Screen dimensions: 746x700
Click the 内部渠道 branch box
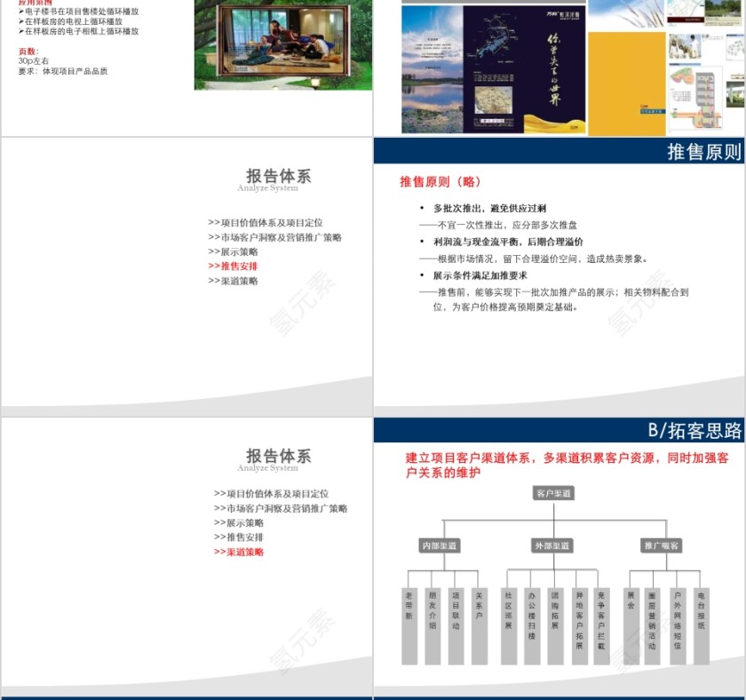[x=442, y=546]
